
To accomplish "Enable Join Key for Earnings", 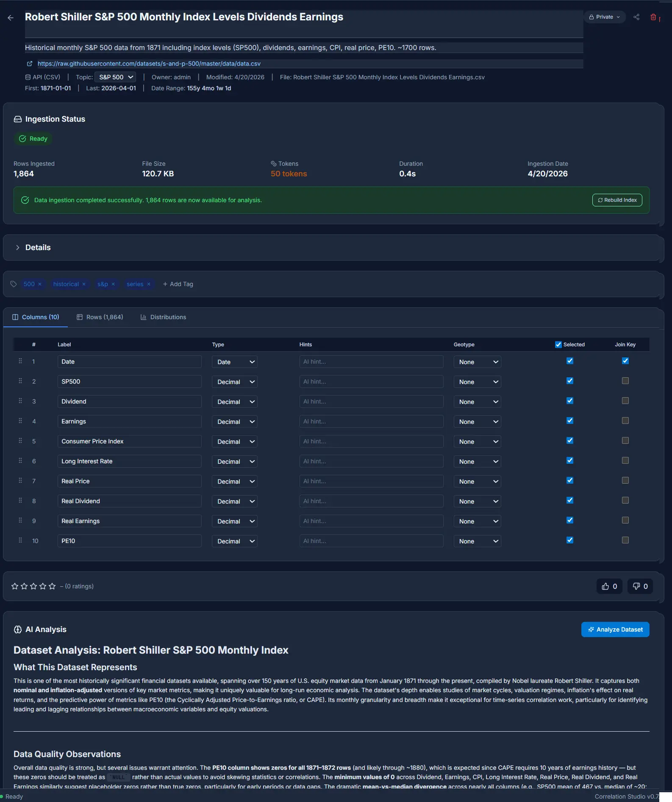I will [x=625, y=420].
